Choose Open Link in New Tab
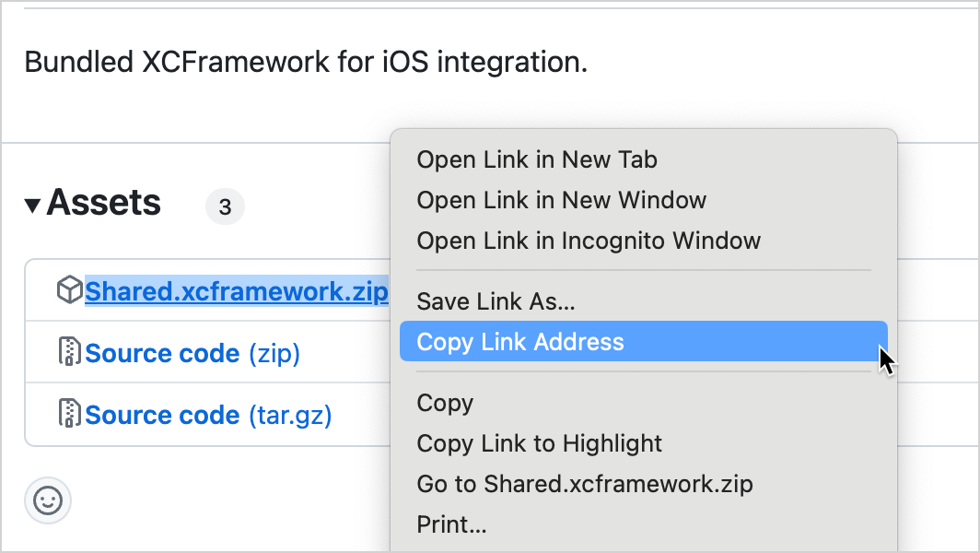This screenshot has width=980, height=553. tap(536, 159)
